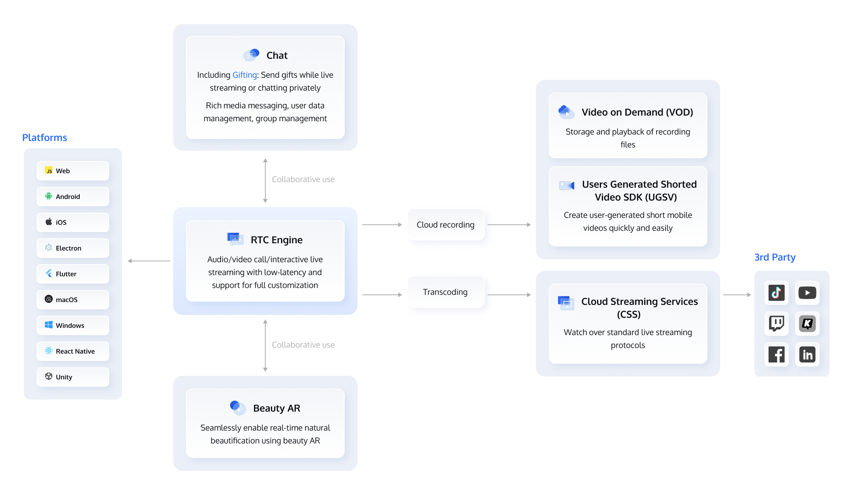Select the Android platform item

coord(73,197)
